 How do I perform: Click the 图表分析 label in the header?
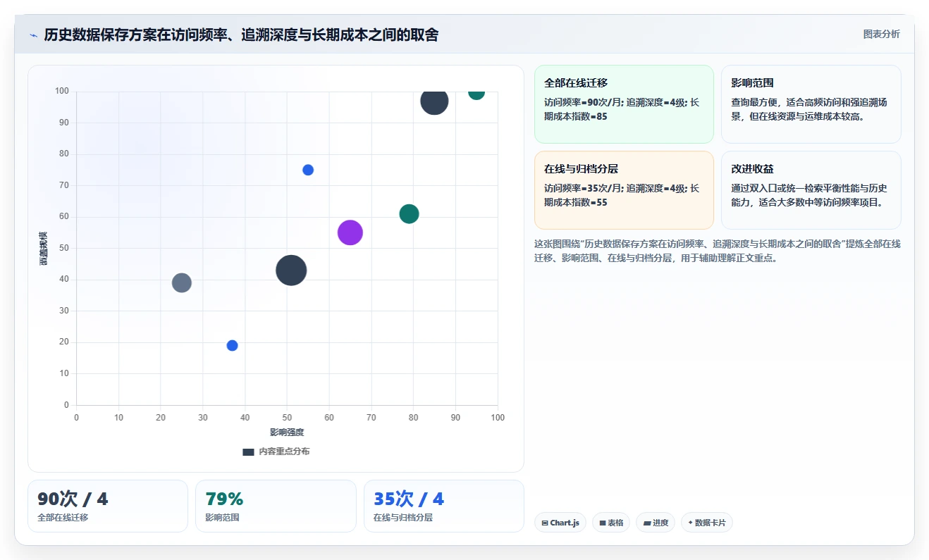click(x=881, y=34)
